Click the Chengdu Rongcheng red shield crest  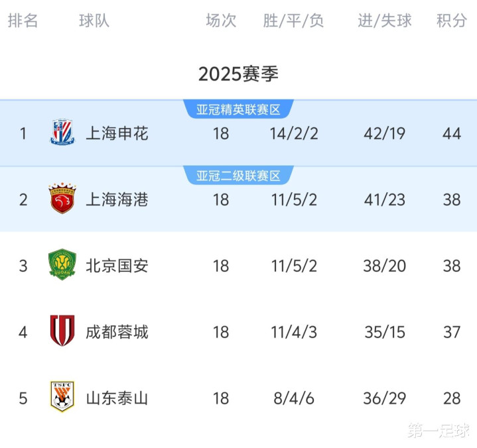tap(62, 331)
